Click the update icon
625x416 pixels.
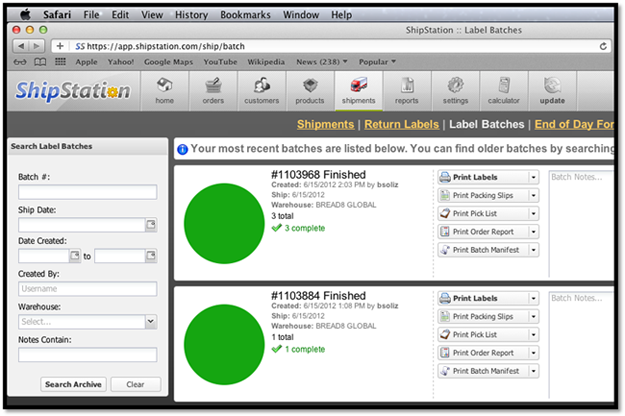pos(551,90)
